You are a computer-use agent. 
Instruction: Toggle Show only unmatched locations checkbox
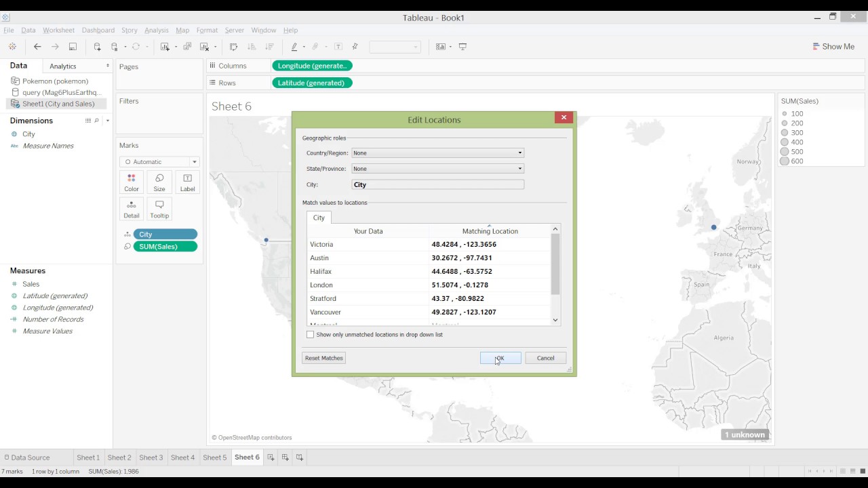pyautogui.click(x=311, y=335)
